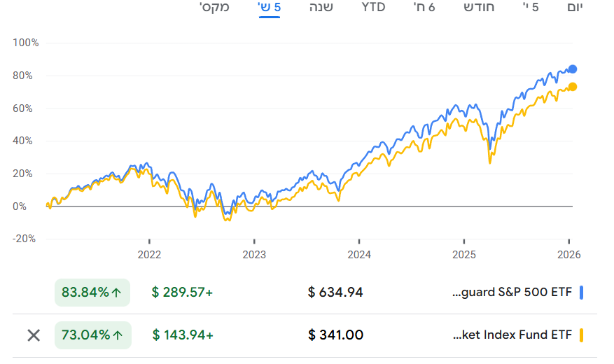Click the 73.04% gain badge

[x=92, y=335]
